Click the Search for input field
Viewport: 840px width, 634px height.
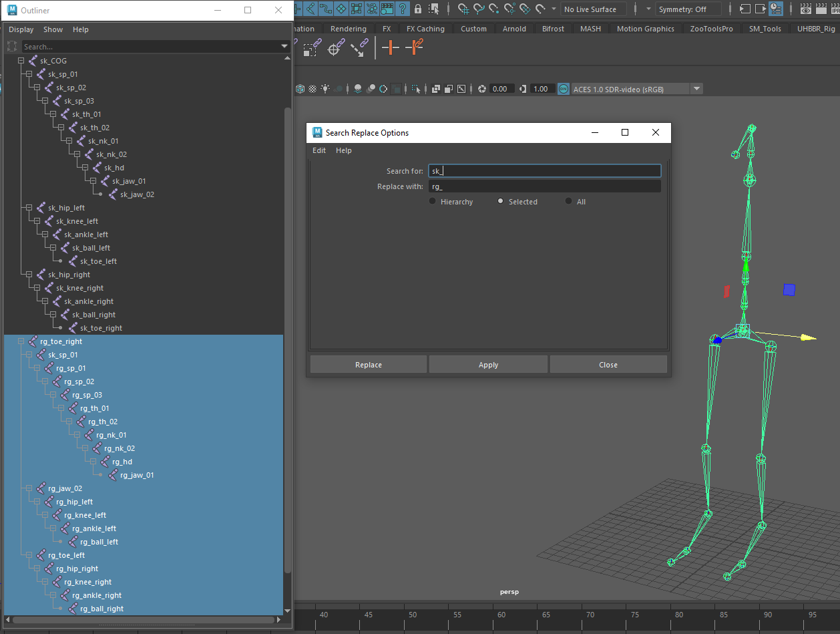click(545, 171)
